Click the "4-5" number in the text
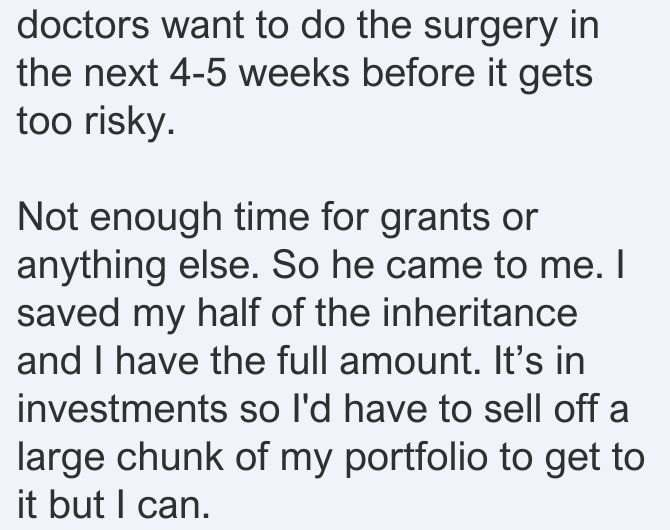 (198, 73)
